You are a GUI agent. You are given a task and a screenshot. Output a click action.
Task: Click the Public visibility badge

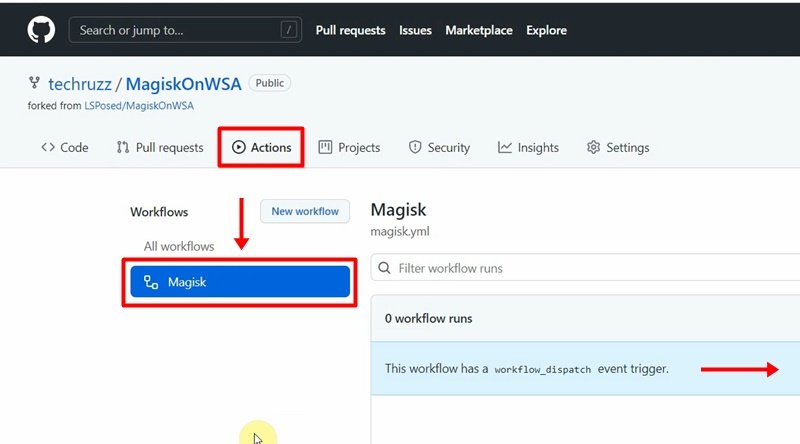269,83
